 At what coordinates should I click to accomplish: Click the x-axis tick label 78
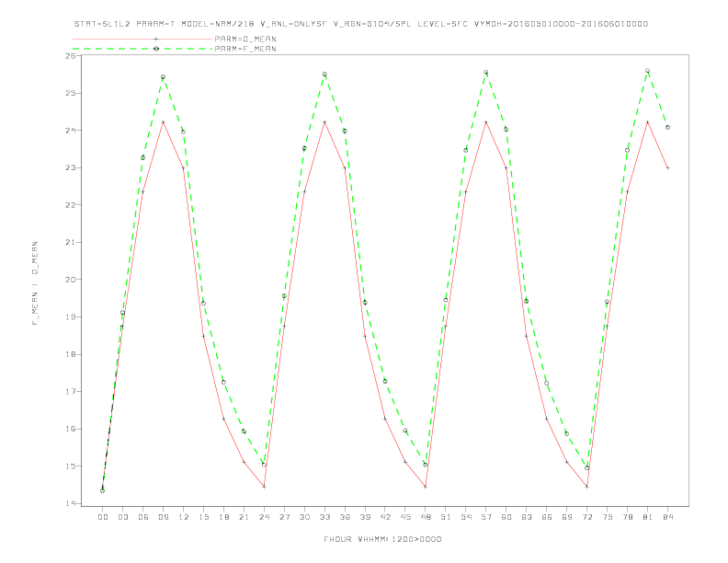point(627,517)
